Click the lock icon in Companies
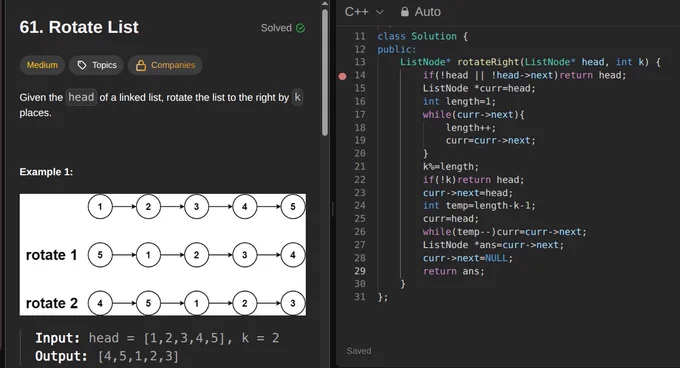The height and width of the screenshot is (368, 680). [x=141, y=65]
